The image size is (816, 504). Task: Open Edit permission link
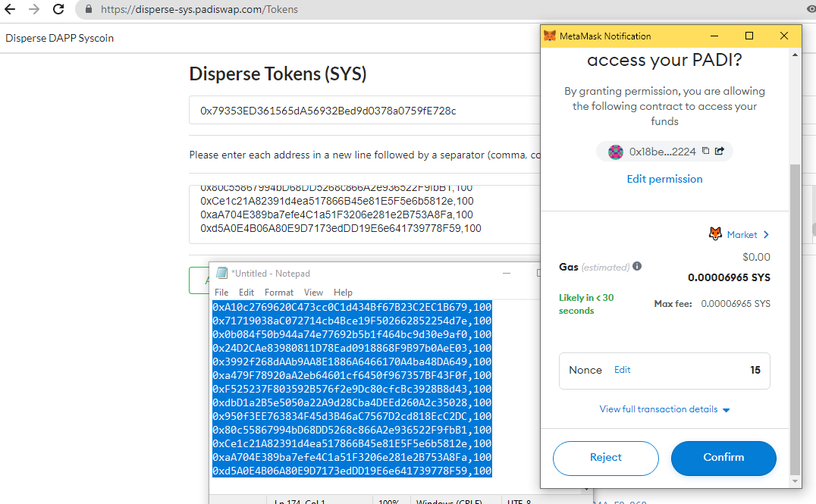click(x=664, y=179)
